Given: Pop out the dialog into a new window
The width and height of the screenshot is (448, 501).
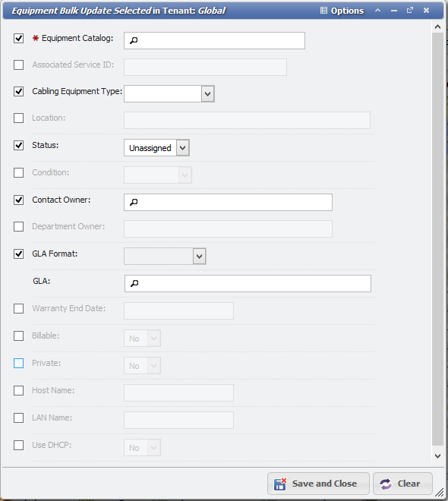Looking at the screenshot, I should tap(410, 10).
